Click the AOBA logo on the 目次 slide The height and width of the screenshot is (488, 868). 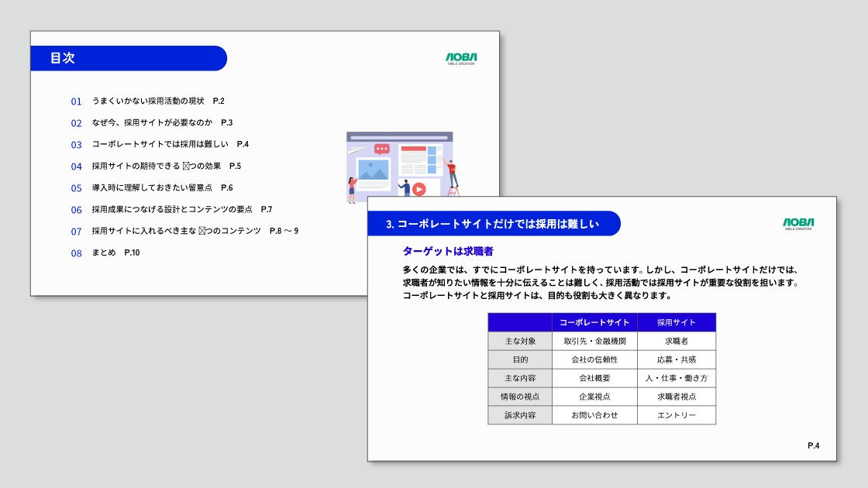[461, 59]
